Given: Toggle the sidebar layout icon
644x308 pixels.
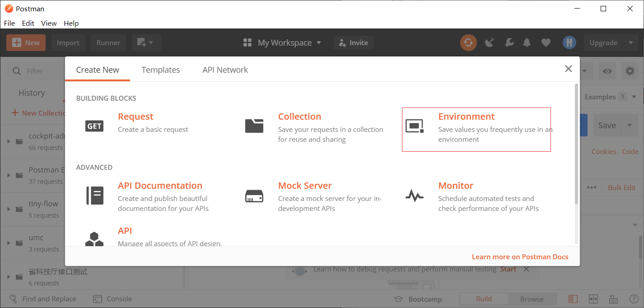Looking at the screenshot, I should tap(573, 299).
